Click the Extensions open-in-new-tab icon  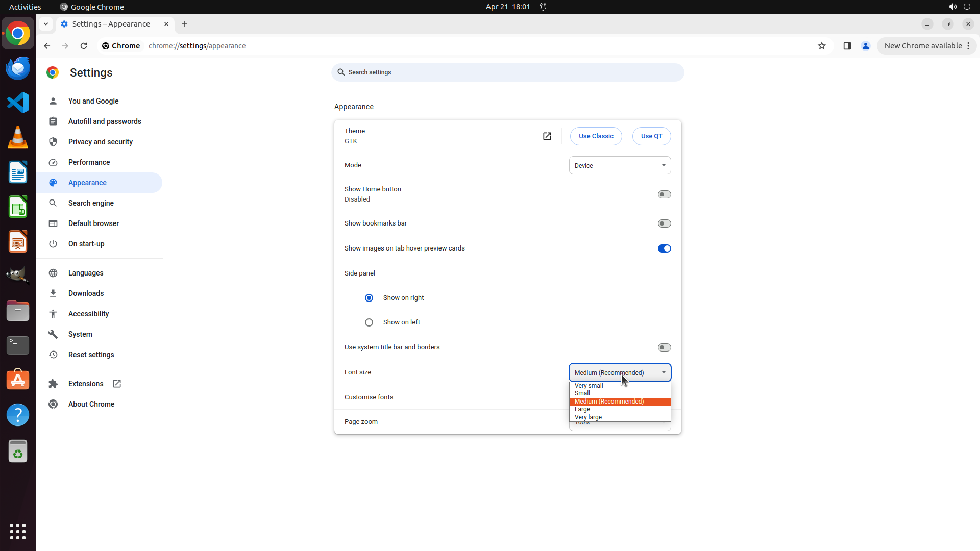[x=117, y=384]
